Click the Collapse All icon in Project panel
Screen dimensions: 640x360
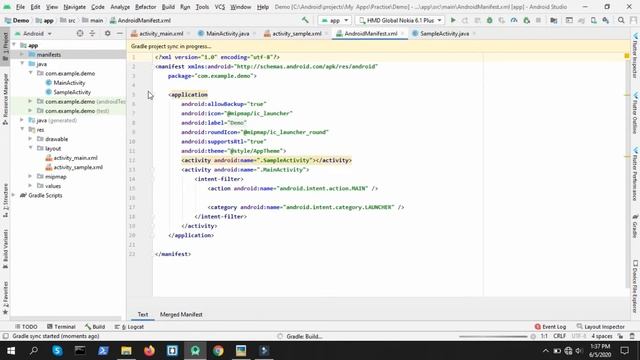tap(92, 33)
